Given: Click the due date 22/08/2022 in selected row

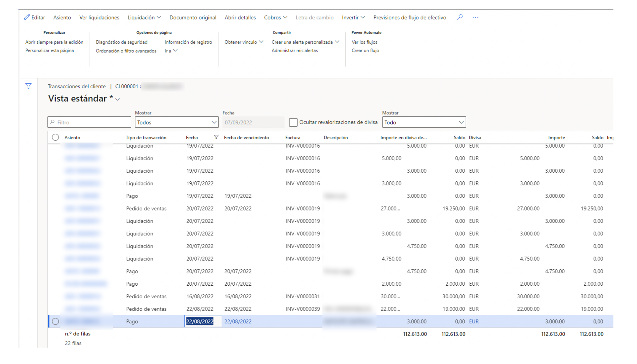Looking at the screenshot, I should coord(238,321).
